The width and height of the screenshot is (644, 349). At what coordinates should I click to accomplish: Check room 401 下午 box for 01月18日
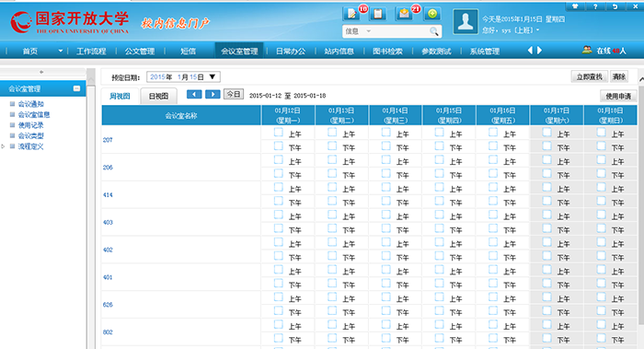[602, 284]
